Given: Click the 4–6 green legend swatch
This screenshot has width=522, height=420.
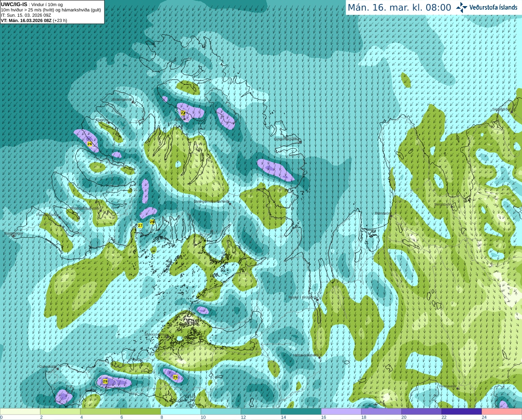Looking at the screenshot, I should pyautogui.click(x=100, y=411).
